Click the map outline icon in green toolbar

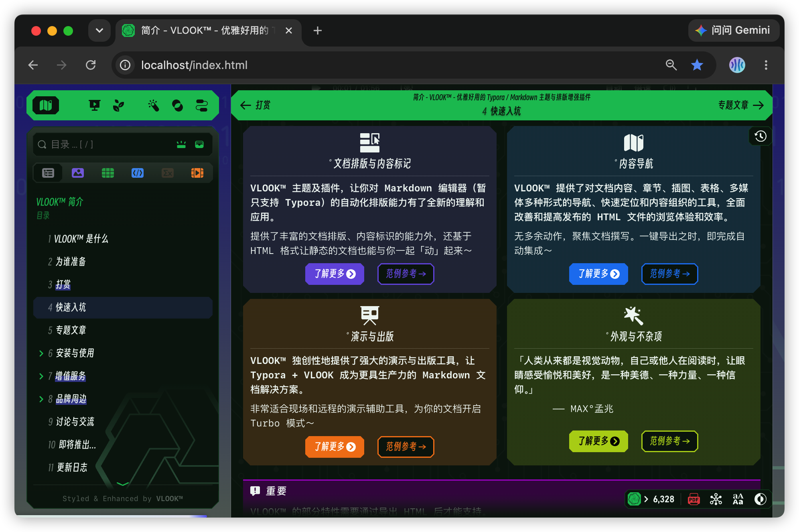point(46,106)
